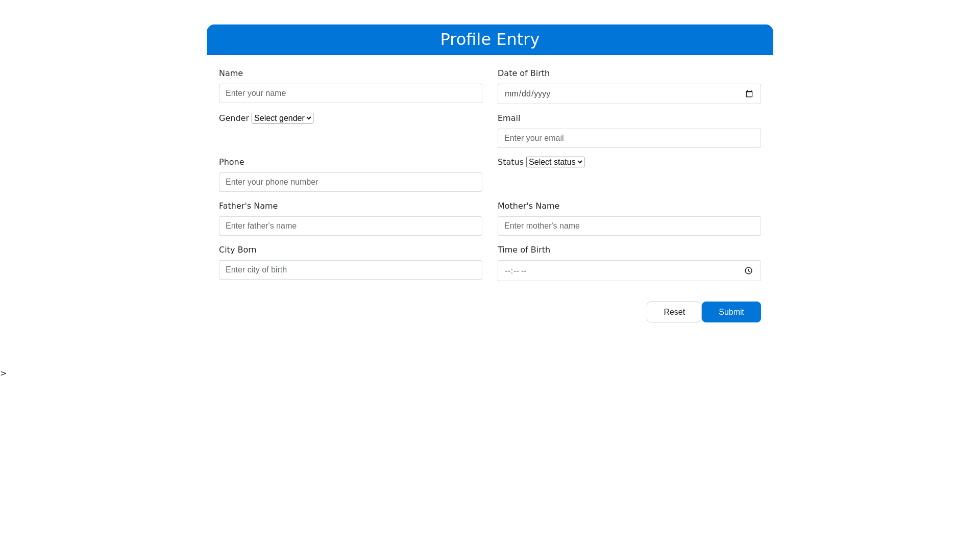The height and width of the screenshot is (551, 980).
Task: Focus the Enter mother's name field
Action: pyautogui.click(x=629, y=226)
